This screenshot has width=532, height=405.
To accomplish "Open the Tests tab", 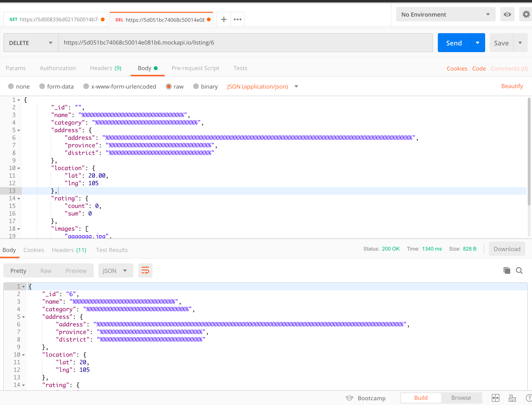I will coord(240,68).
